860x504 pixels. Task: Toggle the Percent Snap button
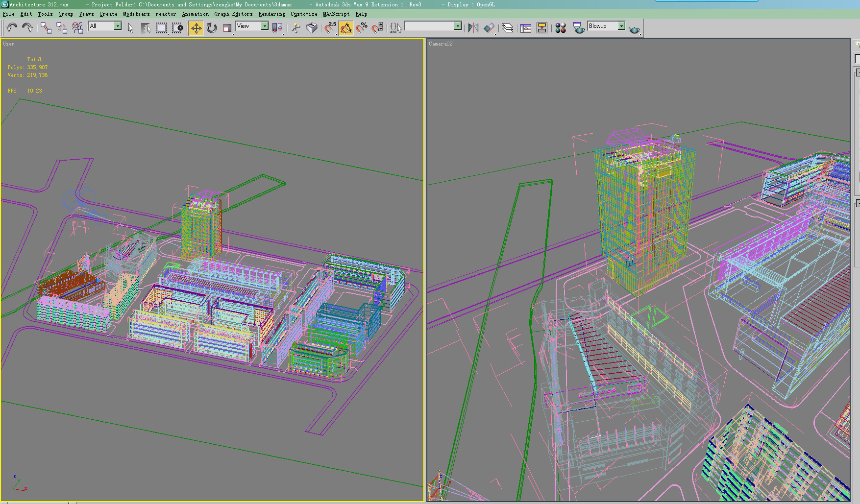362,28
